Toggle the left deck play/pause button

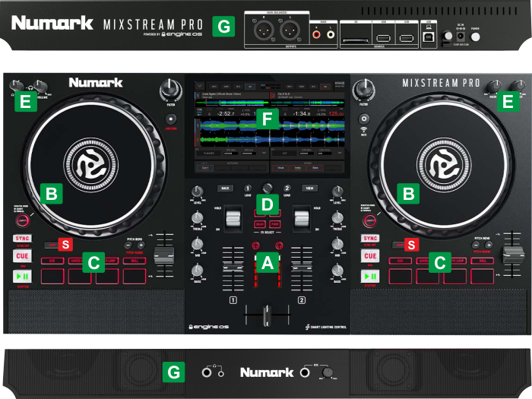click(23, 277)
